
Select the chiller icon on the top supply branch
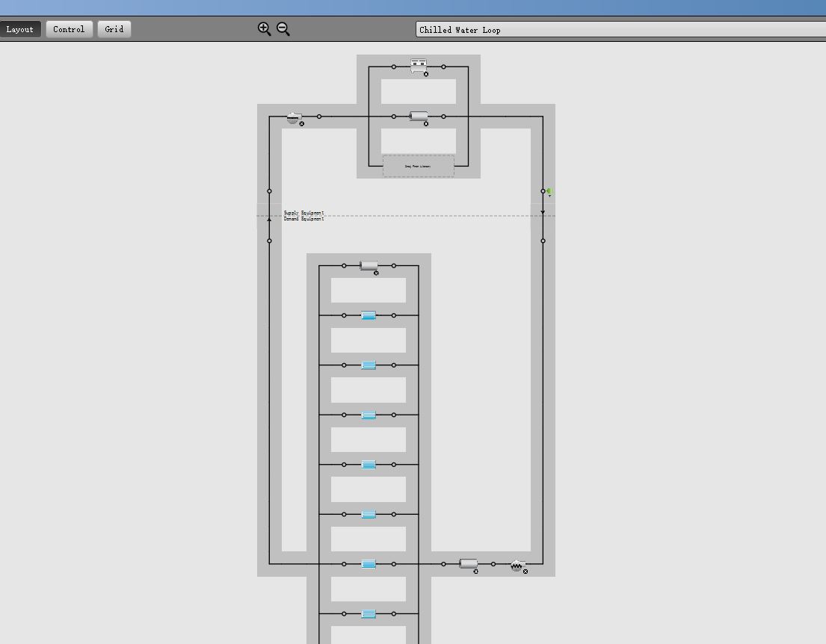click(419, 66)
